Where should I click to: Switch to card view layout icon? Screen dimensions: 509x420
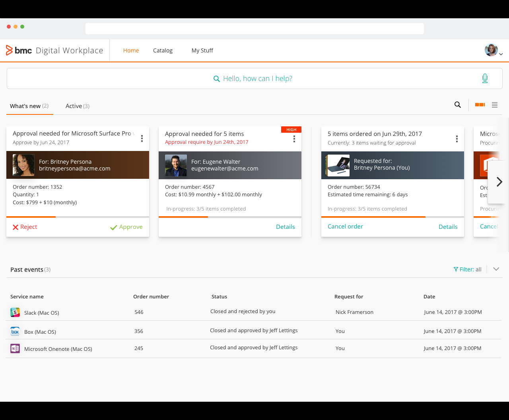pos(480,105)
